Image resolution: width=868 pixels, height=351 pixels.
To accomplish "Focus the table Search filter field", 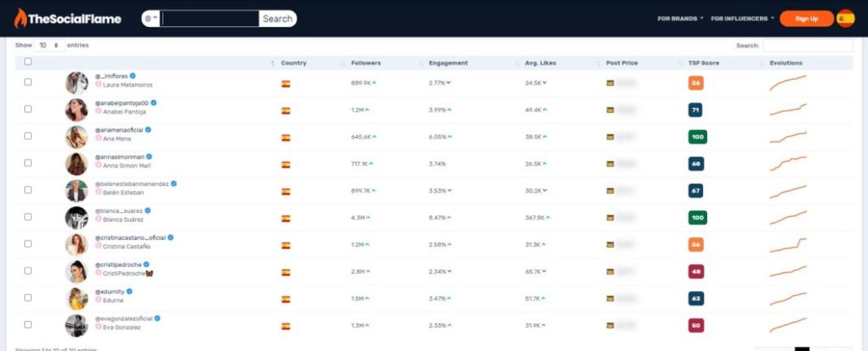I will [808, 45].
